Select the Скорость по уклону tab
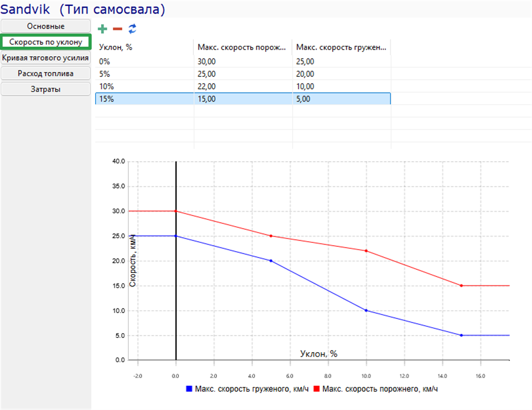This screenshot has width=532, height=410. click(x=46, y=42)
